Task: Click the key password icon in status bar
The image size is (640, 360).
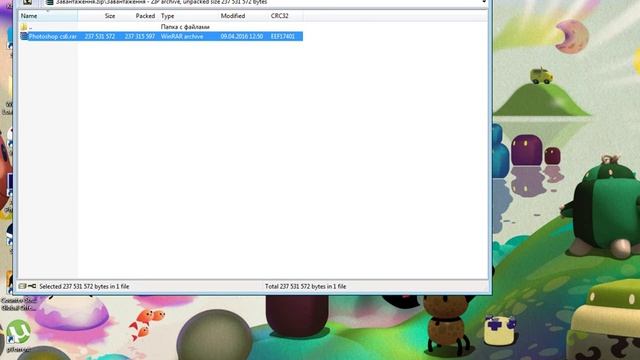Action: coord(32,286)
